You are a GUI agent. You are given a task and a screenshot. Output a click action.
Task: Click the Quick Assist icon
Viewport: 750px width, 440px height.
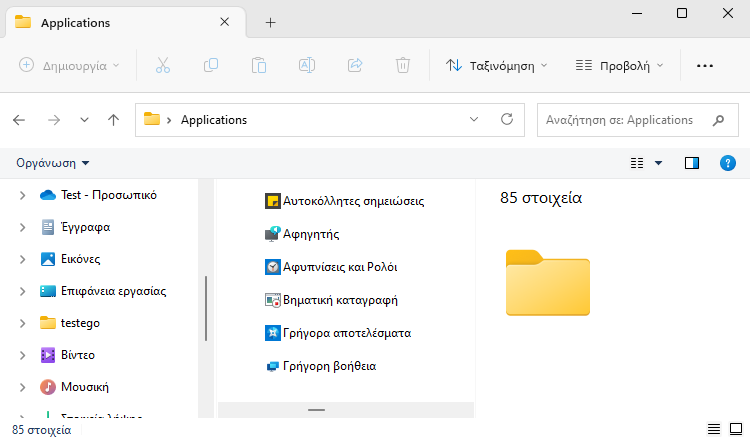click(x=273, y=366)
